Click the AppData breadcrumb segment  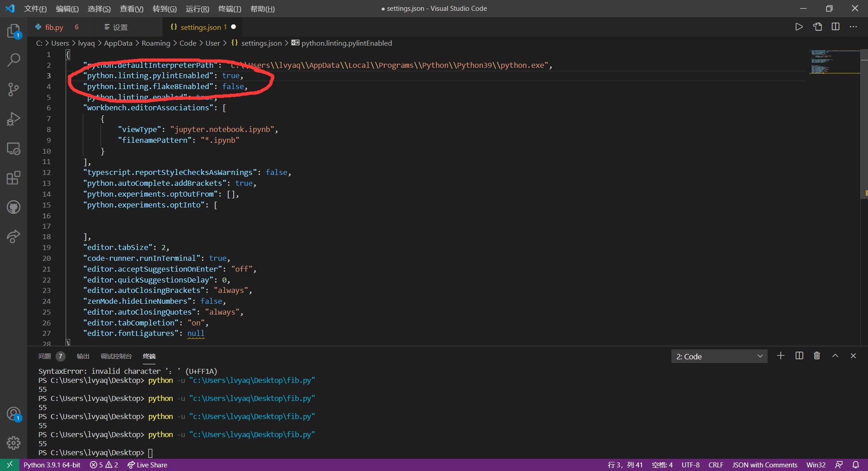pos(118,43)
